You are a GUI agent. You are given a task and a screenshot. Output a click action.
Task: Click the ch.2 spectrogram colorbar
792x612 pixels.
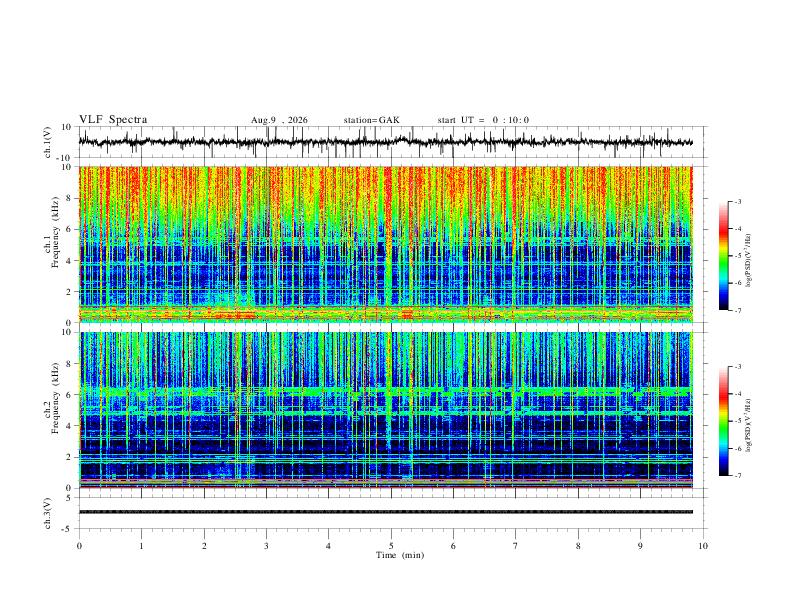[723, 421]
